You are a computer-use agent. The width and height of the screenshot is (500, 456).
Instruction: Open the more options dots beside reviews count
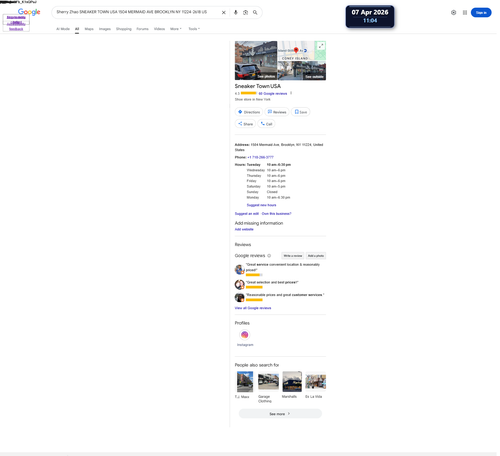(x=291, y=93)
